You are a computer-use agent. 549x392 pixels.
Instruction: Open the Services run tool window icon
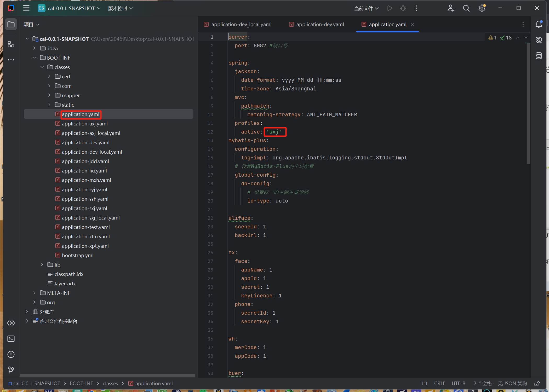pos(11,323)
